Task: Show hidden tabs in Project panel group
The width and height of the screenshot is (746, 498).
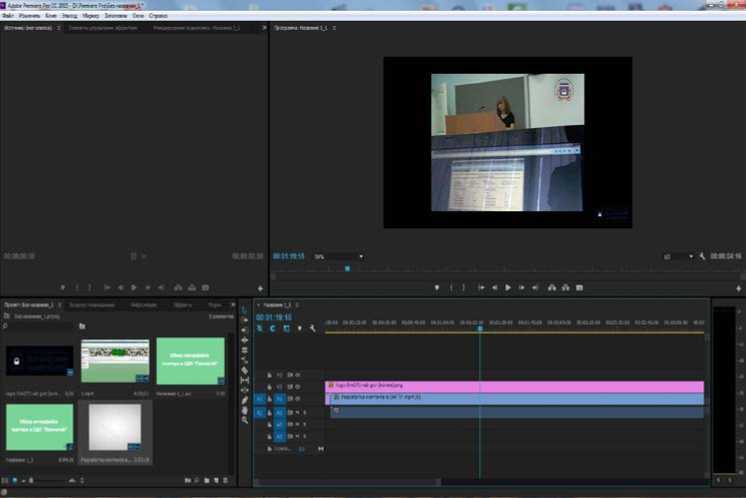Action: click(233, 305)
